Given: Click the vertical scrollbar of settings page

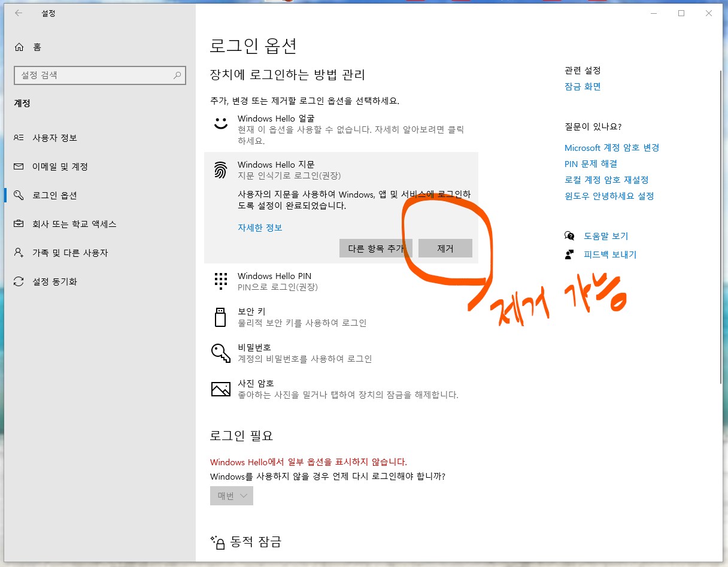Looking at the screenshot, I should tap(720, 226).
